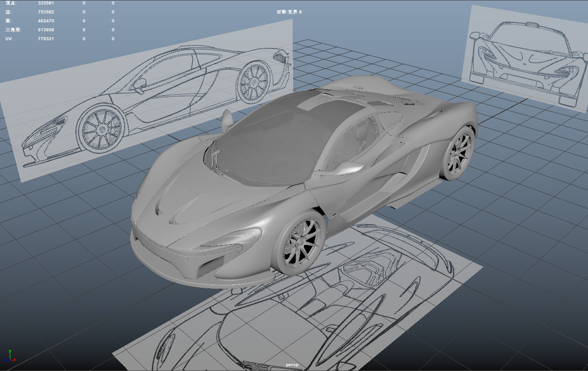The height and width of the screenshot is (371, 588).
Task: Click the '三角形:' triangle count label
Action: pos(13,30)
